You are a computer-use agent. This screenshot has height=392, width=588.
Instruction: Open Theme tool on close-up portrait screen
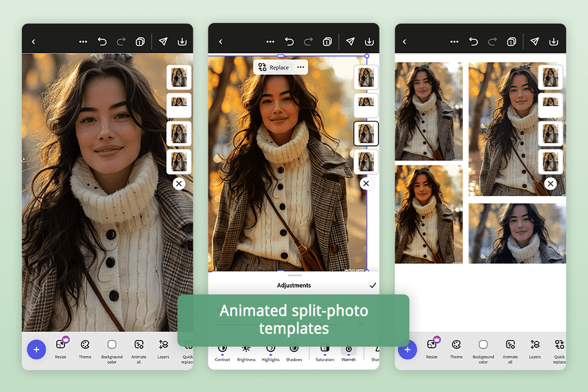point(85,348)
